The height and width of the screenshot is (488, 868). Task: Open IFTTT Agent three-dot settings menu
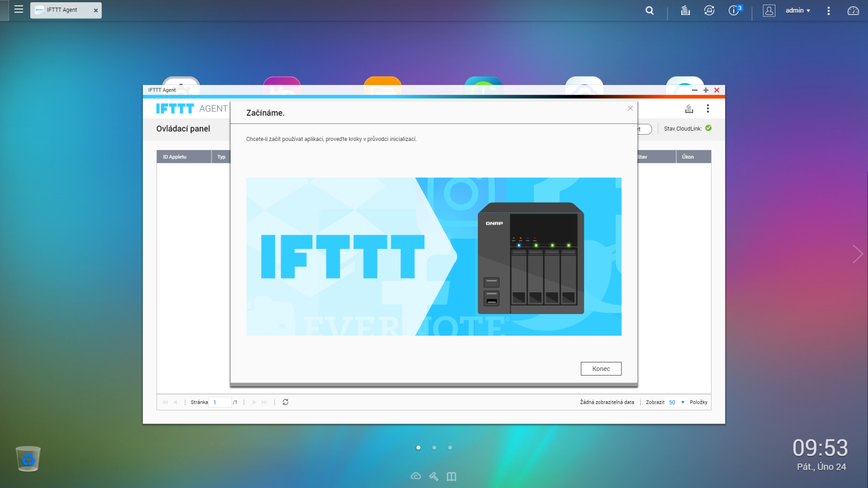(708, 108)
